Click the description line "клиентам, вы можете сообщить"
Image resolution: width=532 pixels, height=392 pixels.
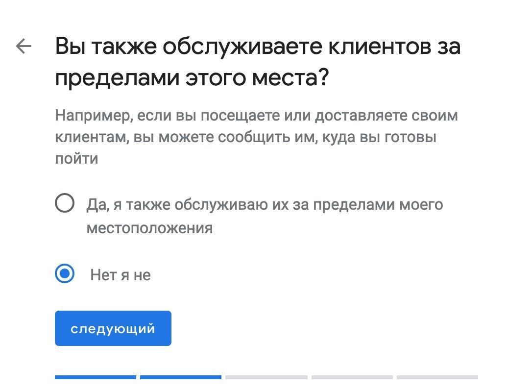245,137
